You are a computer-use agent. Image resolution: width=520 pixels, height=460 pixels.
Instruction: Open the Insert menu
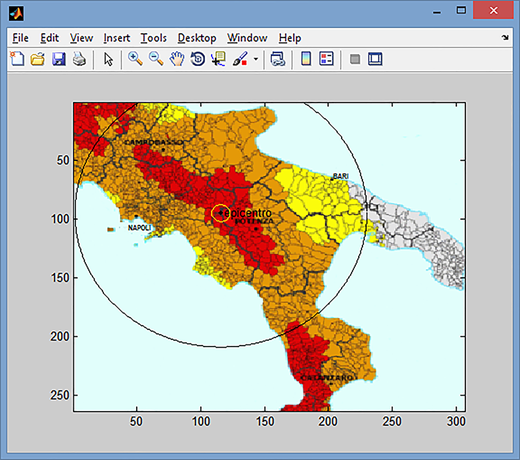pyautogui.click(x=117, y=38)
